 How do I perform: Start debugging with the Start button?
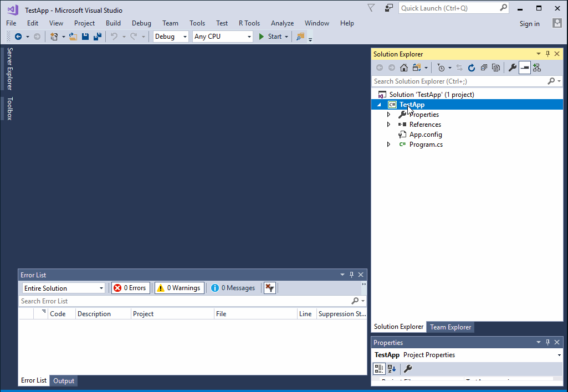[x=270, y=37]
